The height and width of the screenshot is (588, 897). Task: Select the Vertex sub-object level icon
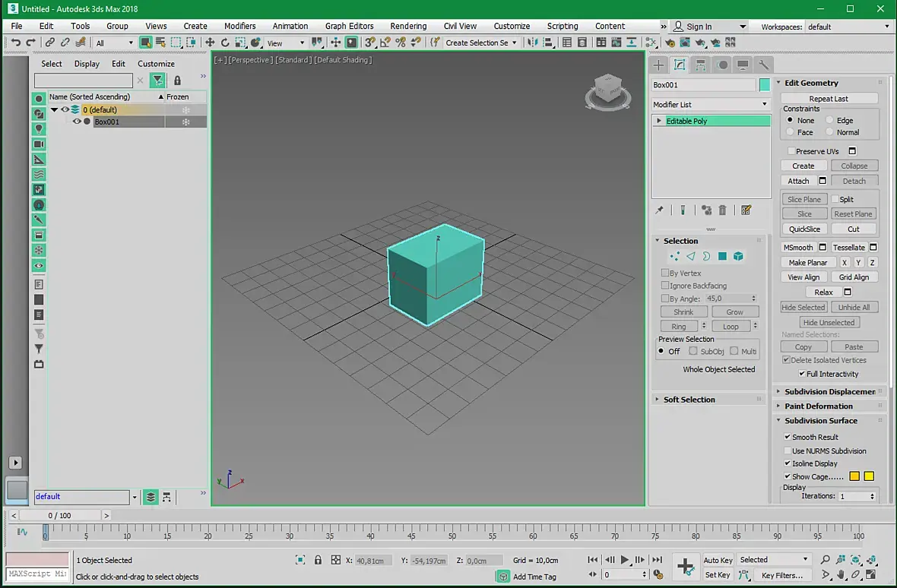pyautogui.click(x=675, y=257)
